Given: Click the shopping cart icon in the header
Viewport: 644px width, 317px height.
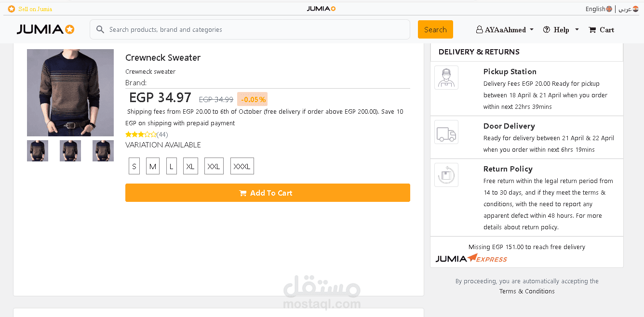Looking at the screenshot, I should (592, 30).
